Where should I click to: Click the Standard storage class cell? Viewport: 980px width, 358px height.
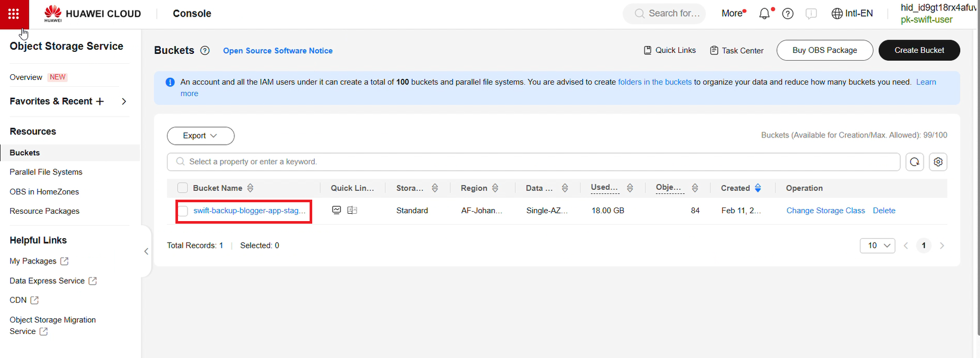[412, 211]
